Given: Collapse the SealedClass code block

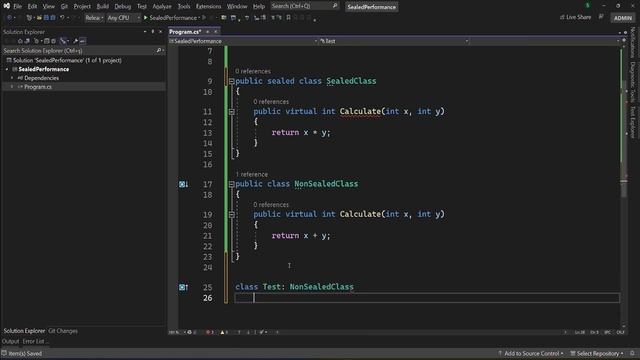Looking at the screenshot, I should pyautogui.click(x=231, y=81).
